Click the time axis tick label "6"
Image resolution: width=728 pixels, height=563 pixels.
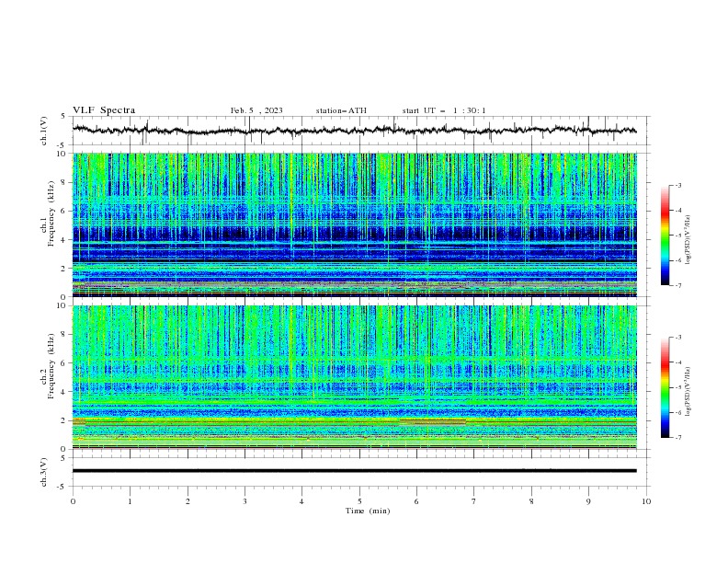coord(416,501)
